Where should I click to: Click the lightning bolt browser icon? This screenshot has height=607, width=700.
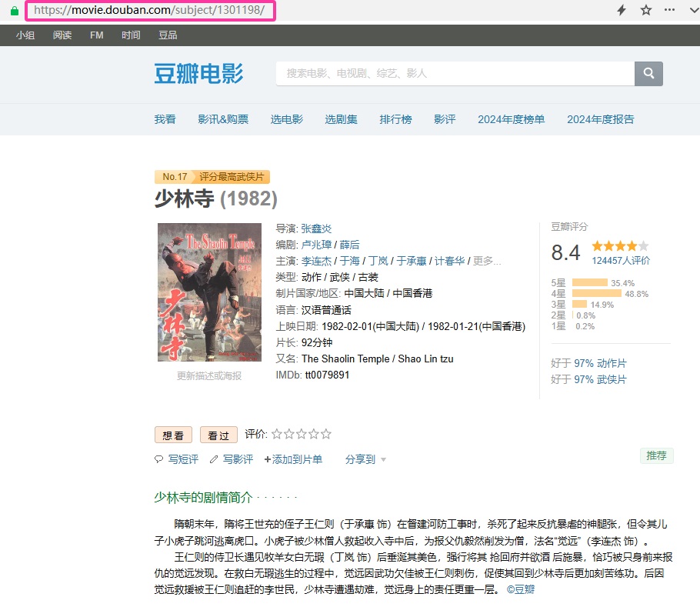(622, 10)
